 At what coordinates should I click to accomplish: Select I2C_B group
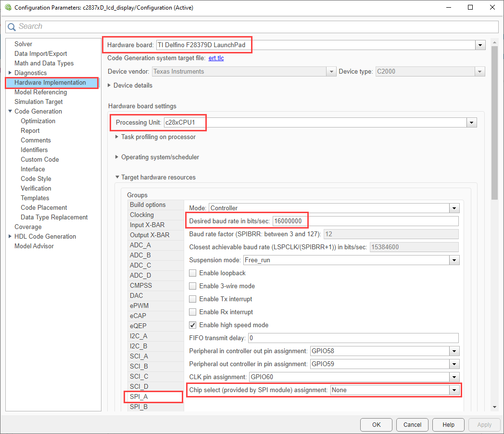(155, 346)
